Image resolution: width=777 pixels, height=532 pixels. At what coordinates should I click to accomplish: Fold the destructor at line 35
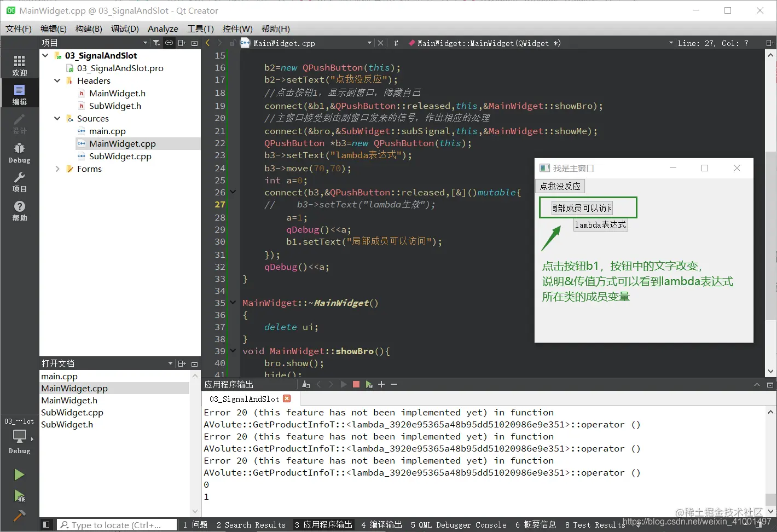(x=233, y=303)
